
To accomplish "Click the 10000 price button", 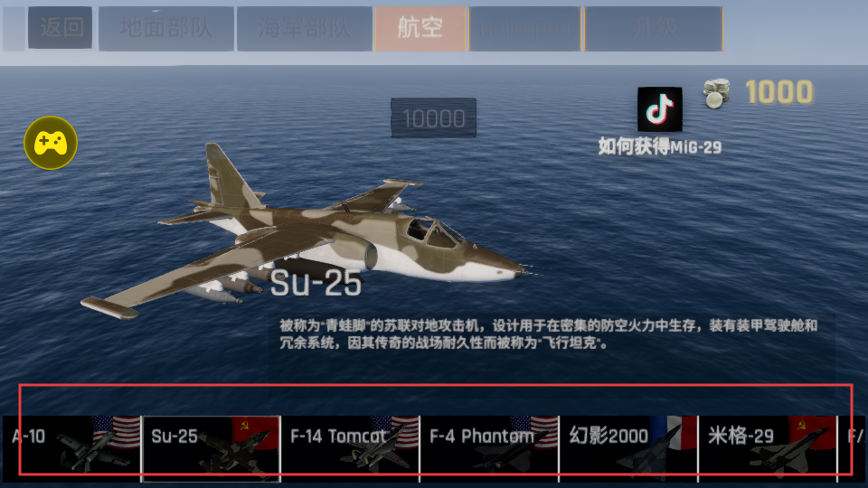I will pos(433,117).
